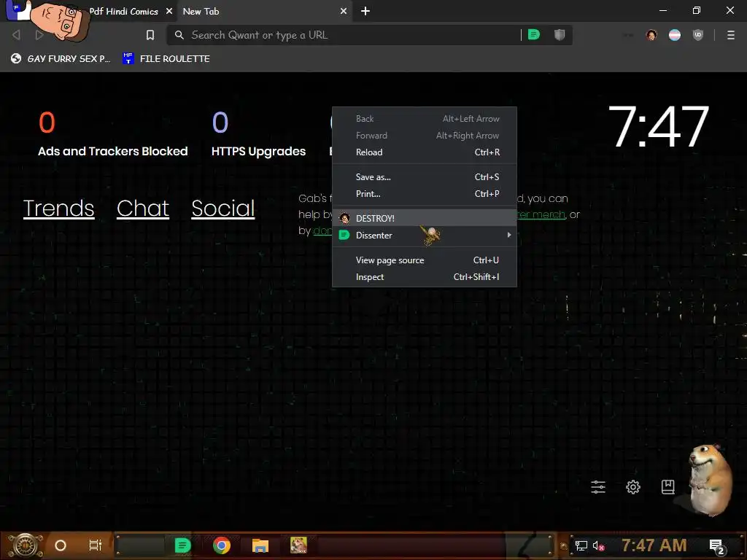Switch to the Pdf Hindi Comics tab
747x560 pixels.
pos(124,12)
